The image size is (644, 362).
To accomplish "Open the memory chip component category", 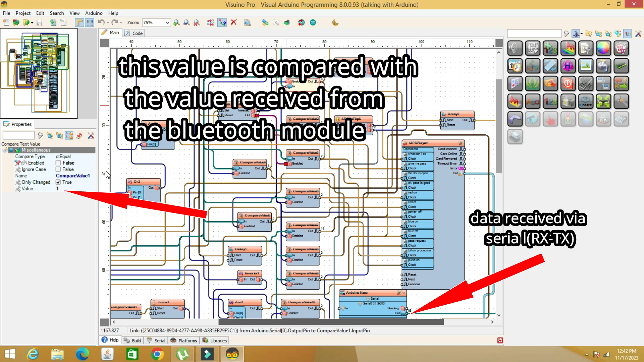I will pyautogui.click(x=621, y=66).
